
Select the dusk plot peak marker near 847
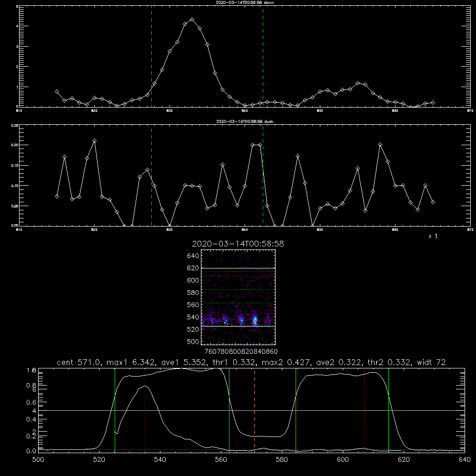tap(298, 156)
